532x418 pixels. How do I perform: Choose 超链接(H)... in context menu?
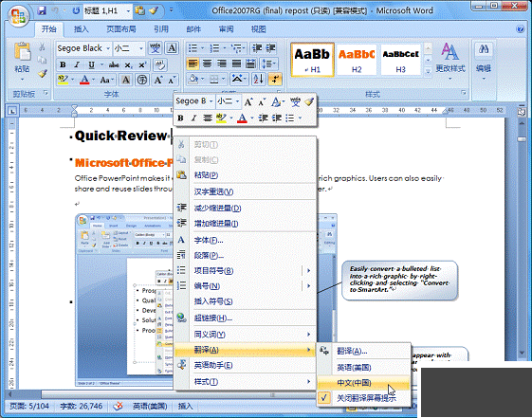pyautogui.click(x=245, y=318)
